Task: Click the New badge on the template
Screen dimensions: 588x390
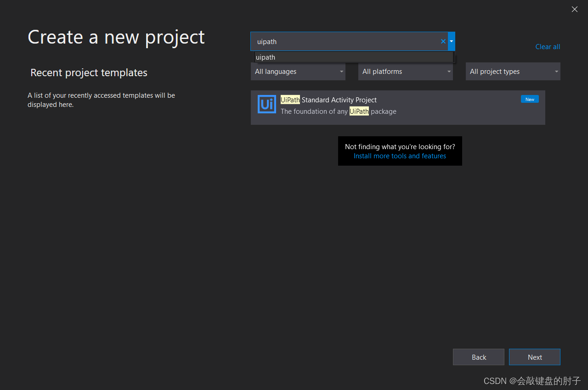Action: pos(530,99)
